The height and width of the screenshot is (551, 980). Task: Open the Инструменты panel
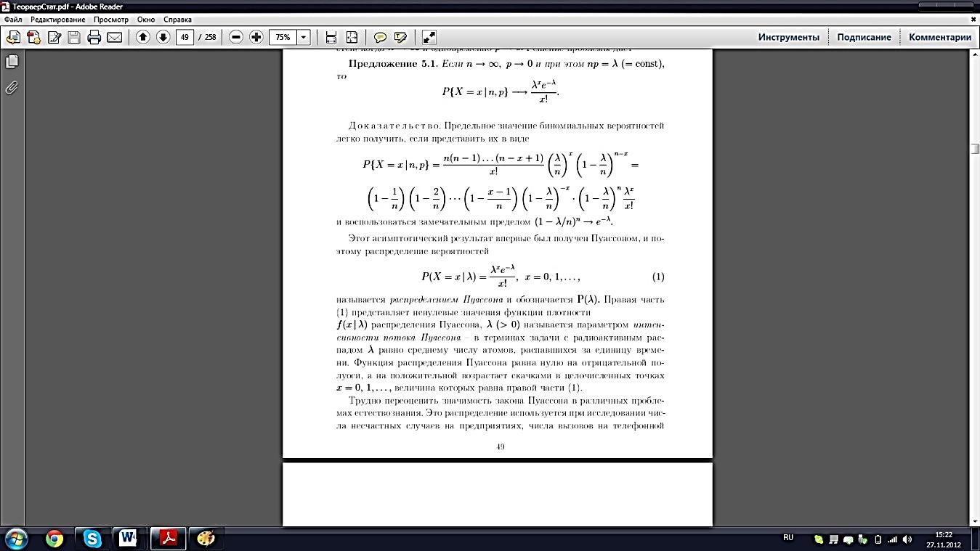pos(789,37)
